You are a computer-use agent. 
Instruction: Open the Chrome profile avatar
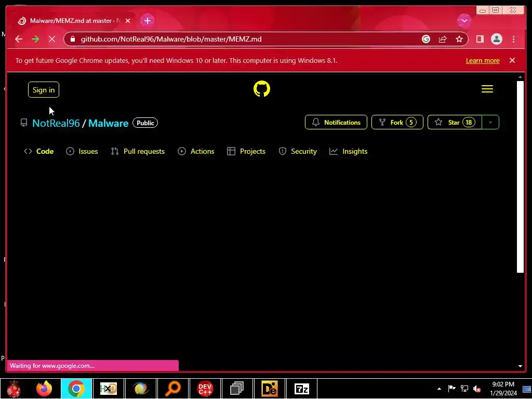point(496,39)
